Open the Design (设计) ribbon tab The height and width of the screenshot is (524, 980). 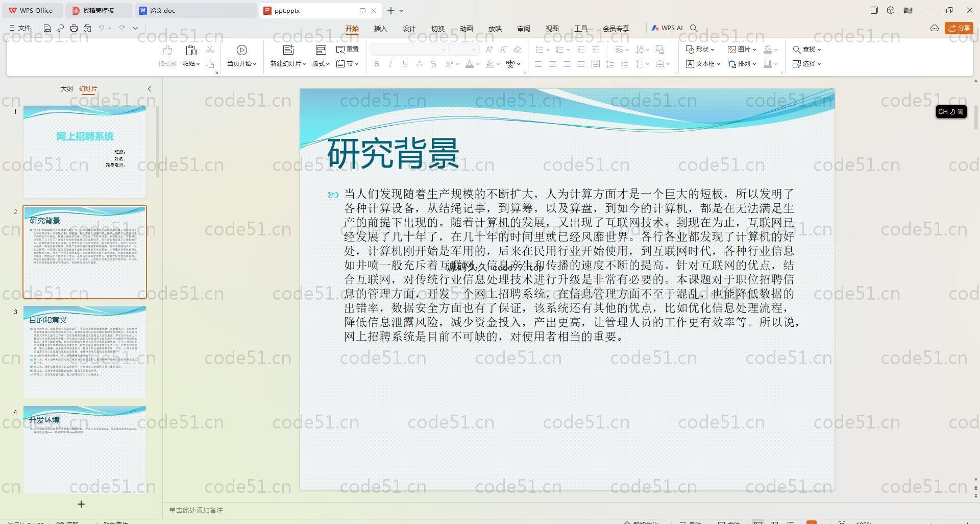coord(409,29)
